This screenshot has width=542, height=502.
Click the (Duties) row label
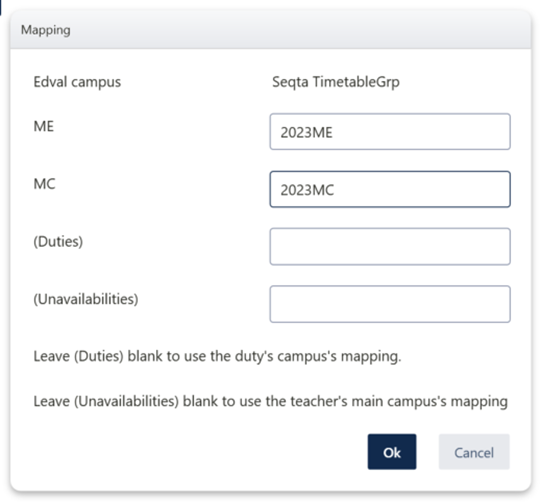[58, 241]
